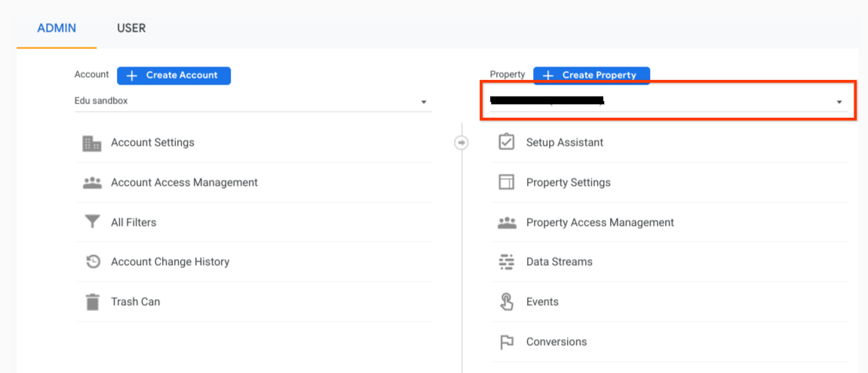Click the Account Access Management people icon
Viewport: 868px width, 373px height.
pyautogui.click(x=92, y=183)
